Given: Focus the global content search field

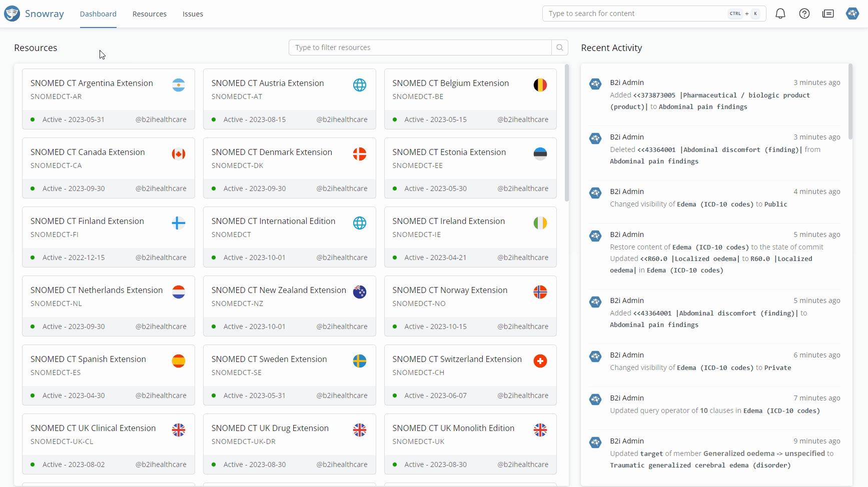Looking at the screenshot, I should (635, 13).
